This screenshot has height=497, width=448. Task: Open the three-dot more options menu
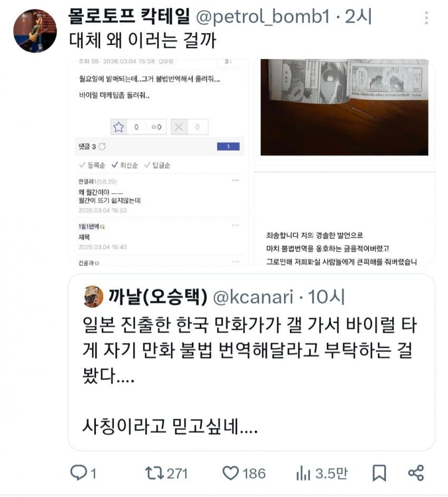pos(426,18)
